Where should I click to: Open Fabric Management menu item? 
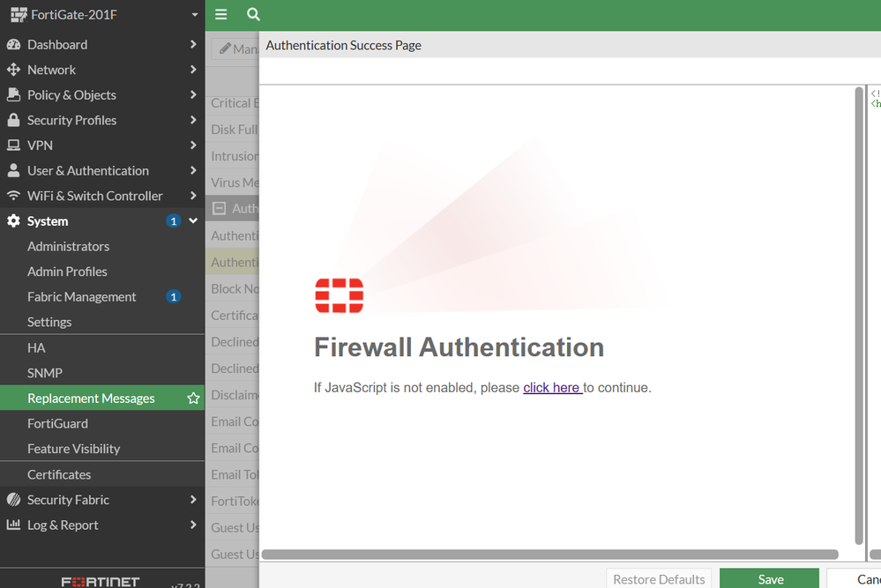click(102, 296)
